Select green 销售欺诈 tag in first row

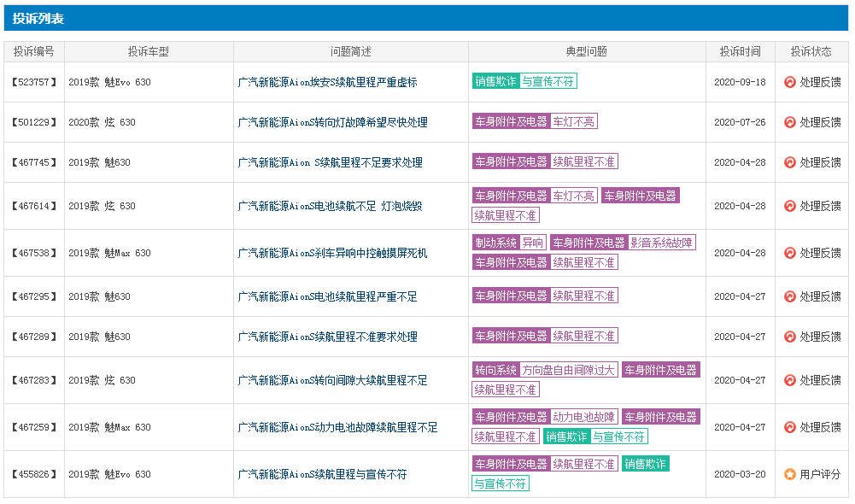495,81
